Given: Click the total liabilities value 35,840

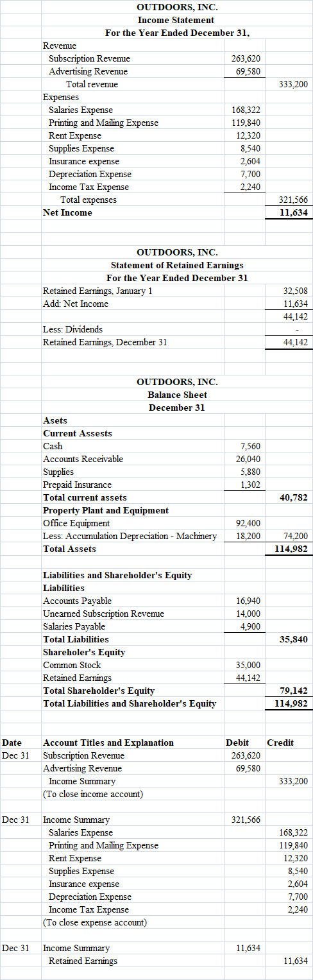Looking at the screenshot, I should coord(294,639).
